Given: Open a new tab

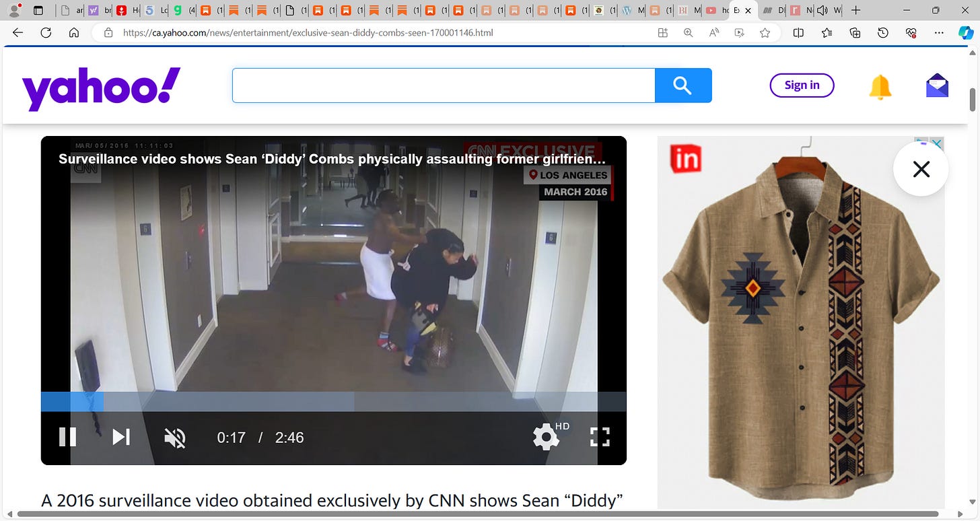Looking at the screenshot, I should point(855,10).
